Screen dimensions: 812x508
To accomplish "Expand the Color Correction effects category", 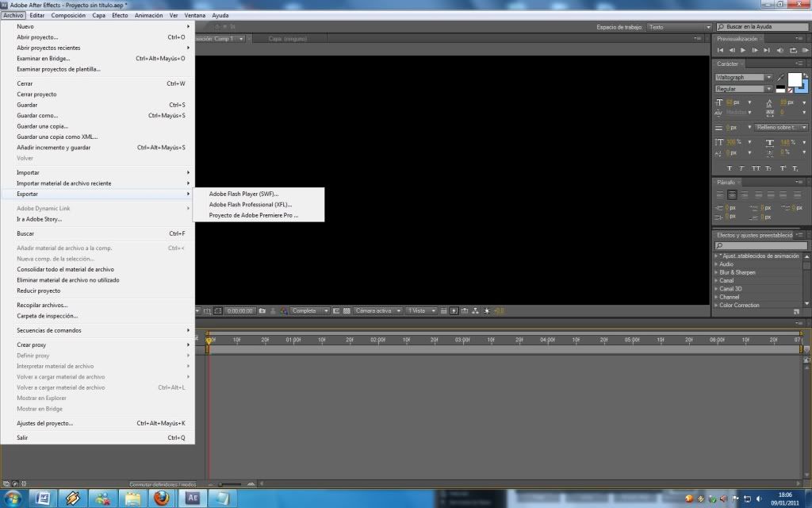I will coord(716,305).
